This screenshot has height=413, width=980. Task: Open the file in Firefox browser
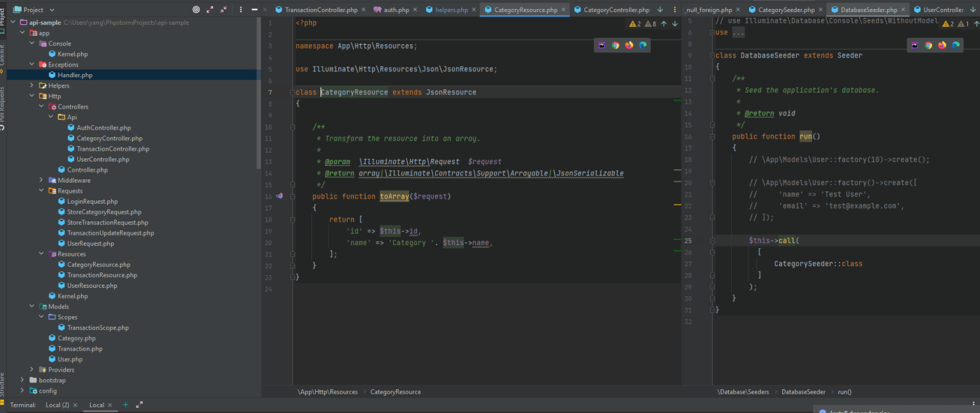point(629,45)
